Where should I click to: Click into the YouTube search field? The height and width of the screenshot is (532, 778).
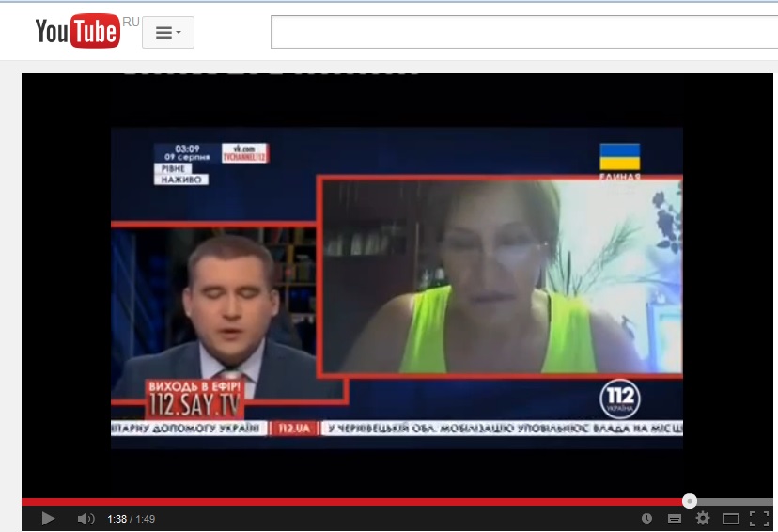point(522,33)
